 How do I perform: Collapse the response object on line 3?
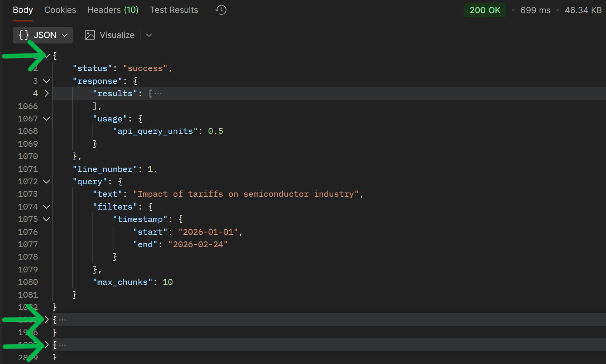click(x=46, y=81)
